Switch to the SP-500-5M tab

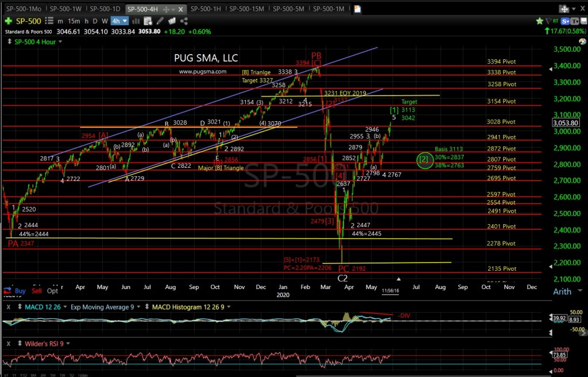(x=288, y=9)
